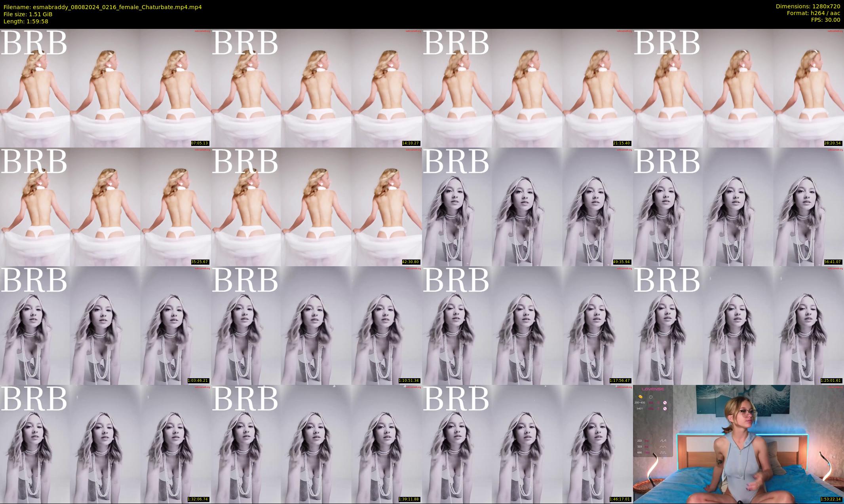Image resolution: width=844 pixels, height=504 pixels.
Task: Click the 'Dimensions: 1280x720' text
Action: pos(808,6)
